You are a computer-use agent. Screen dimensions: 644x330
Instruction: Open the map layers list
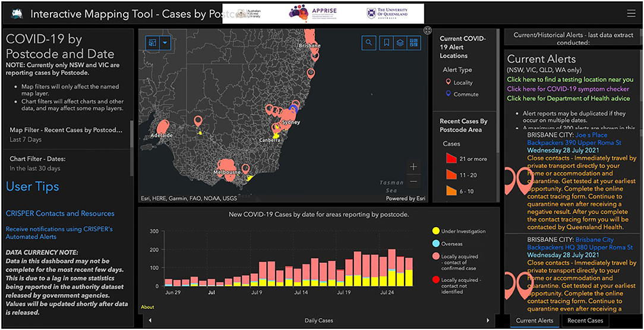(x=400, y=43)
